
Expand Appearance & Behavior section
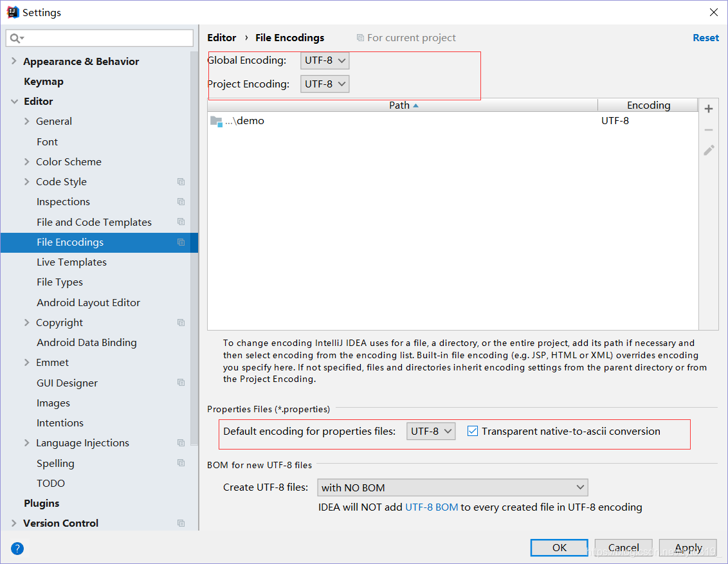(14, 61)
